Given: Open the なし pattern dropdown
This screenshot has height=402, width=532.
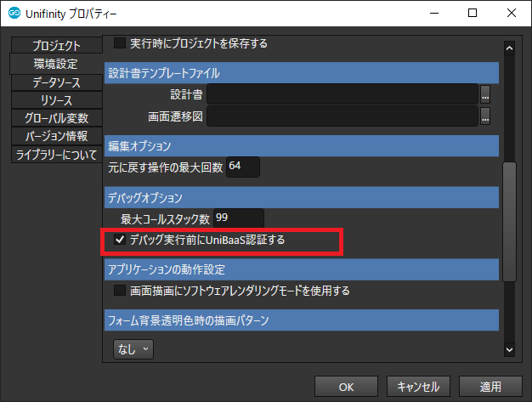Looking at the screenshot, I should pos(133,348).
